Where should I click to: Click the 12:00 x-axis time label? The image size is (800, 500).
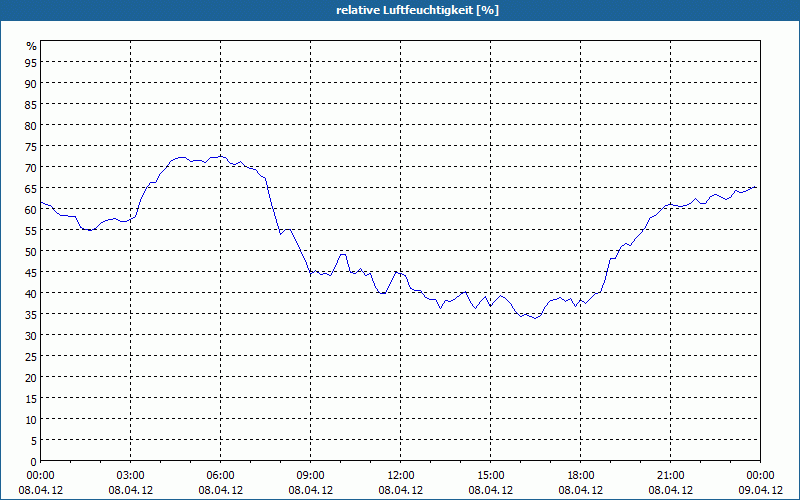tap(401, 476)
